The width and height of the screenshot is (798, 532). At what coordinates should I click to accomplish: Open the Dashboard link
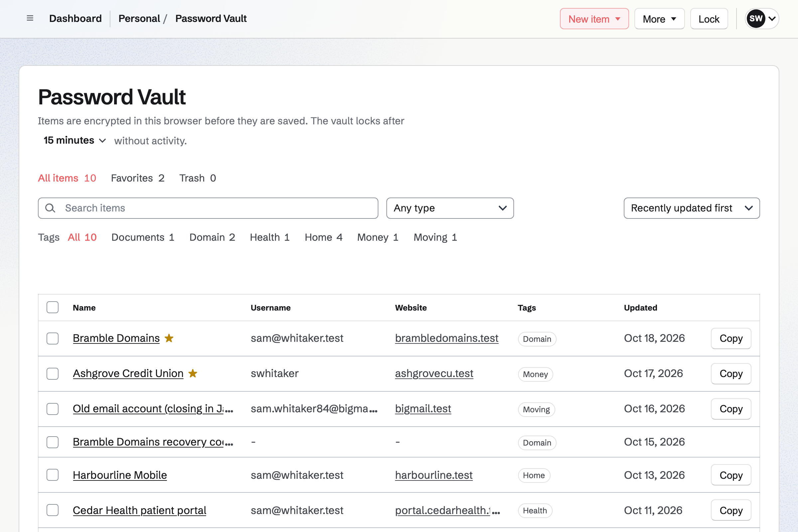coord(75,18)
